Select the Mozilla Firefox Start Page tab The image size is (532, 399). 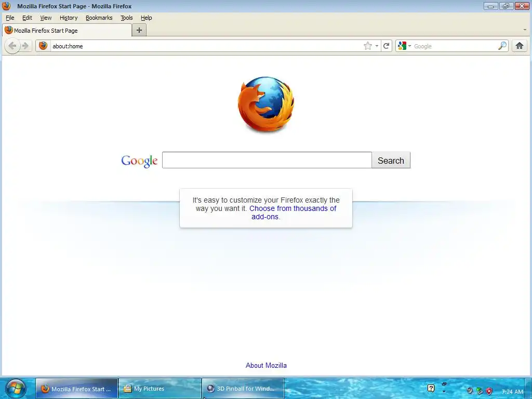click(67, 30)
